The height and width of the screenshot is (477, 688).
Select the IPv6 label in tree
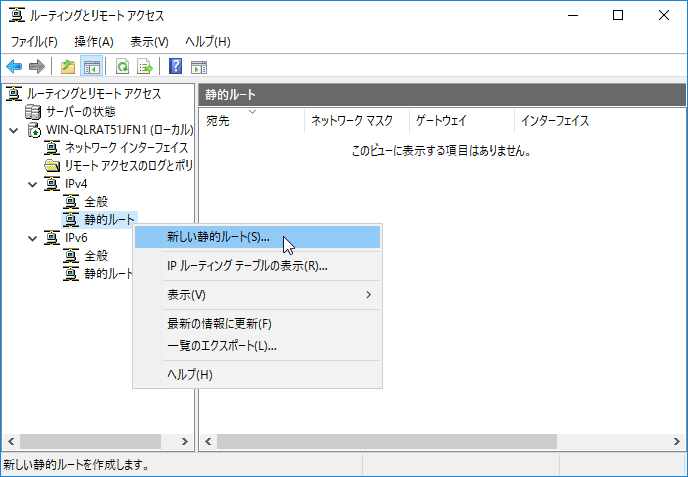[76, 238]
